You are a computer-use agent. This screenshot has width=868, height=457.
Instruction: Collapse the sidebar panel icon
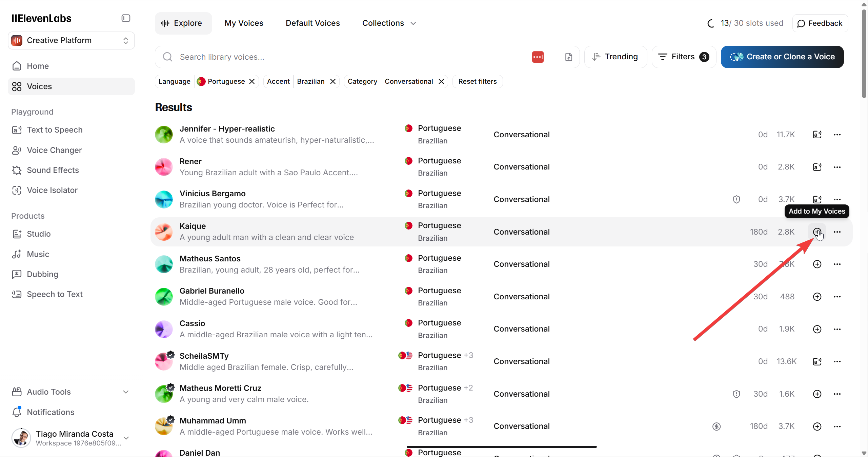tap(126, 18)
